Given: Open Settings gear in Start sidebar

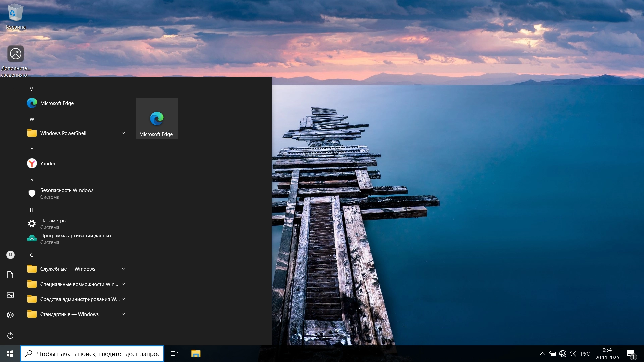Looking at the screenshot, I should (10, 315).
